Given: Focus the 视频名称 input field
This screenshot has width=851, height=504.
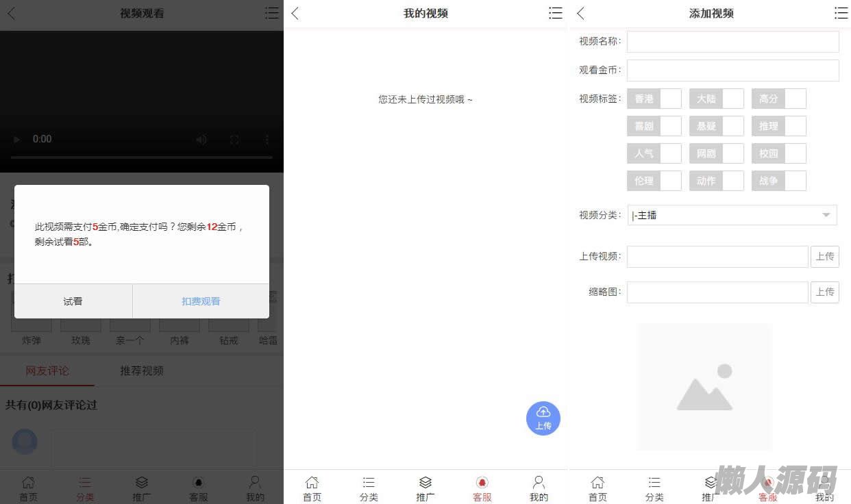Looking at the screenshot, I should point(732,42).
